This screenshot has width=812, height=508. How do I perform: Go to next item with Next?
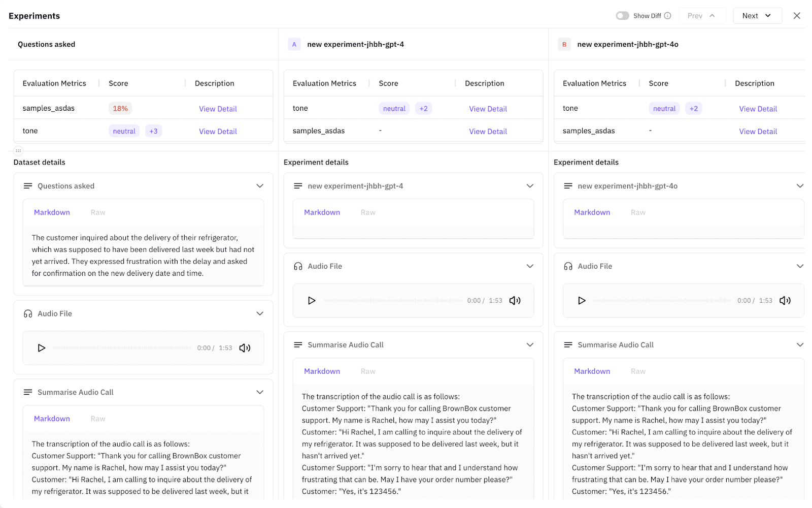pyautogui.click(x=757, y=16)
